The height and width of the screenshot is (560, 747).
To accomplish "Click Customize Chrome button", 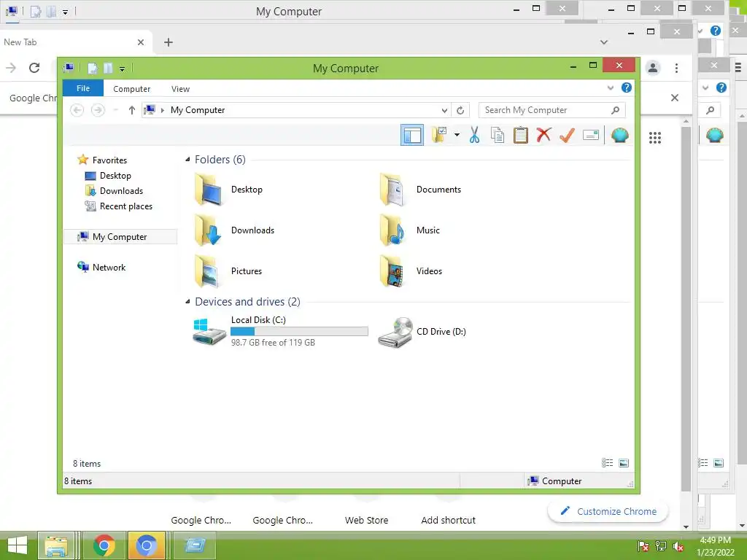I will coord(608,511).
